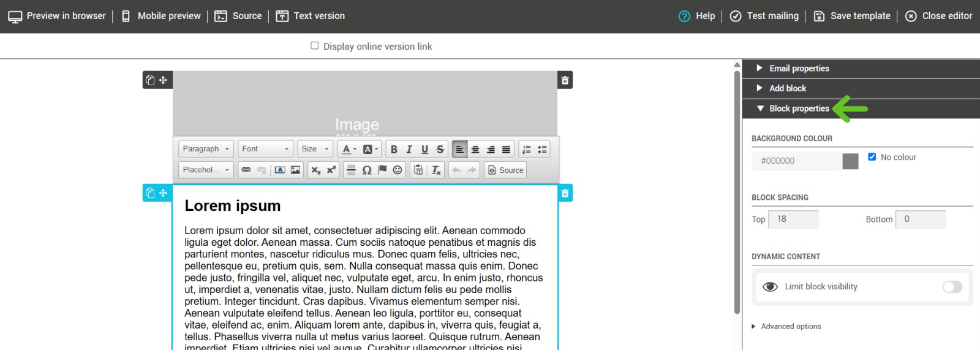The width and height of the screenshot is (980, 350).
Task: Click the background colour swatch
Action: pyautogui.click(x=850, y=161)
